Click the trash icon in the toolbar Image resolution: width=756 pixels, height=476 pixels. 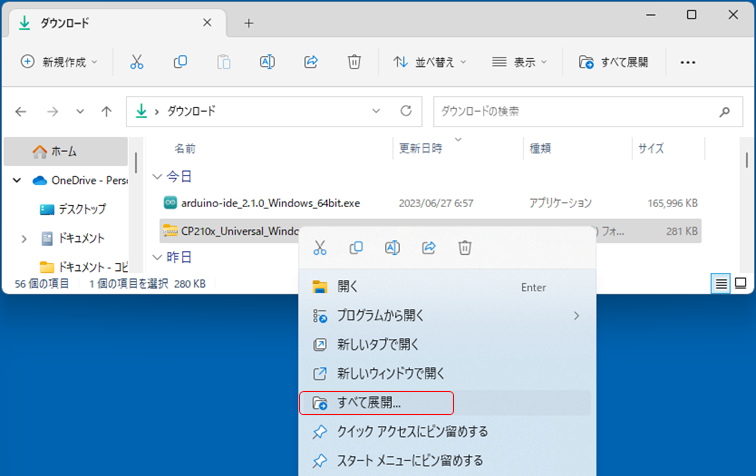(354, 62)
